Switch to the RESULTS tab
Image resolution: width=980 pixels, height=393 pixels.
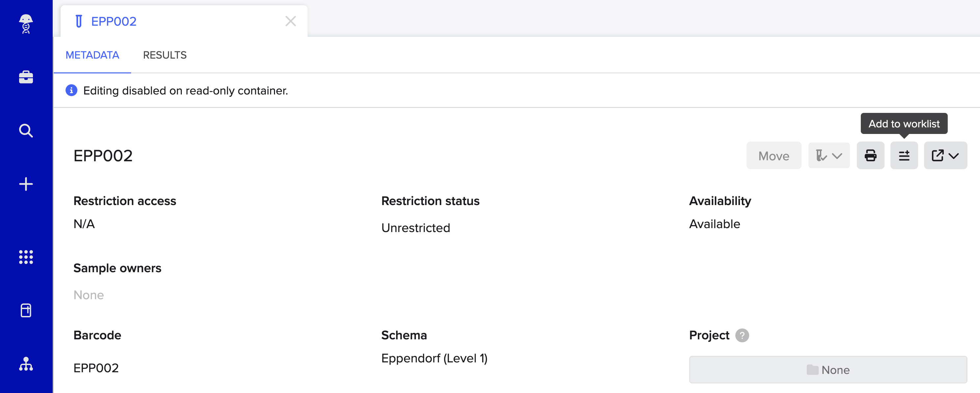point(165,55)
